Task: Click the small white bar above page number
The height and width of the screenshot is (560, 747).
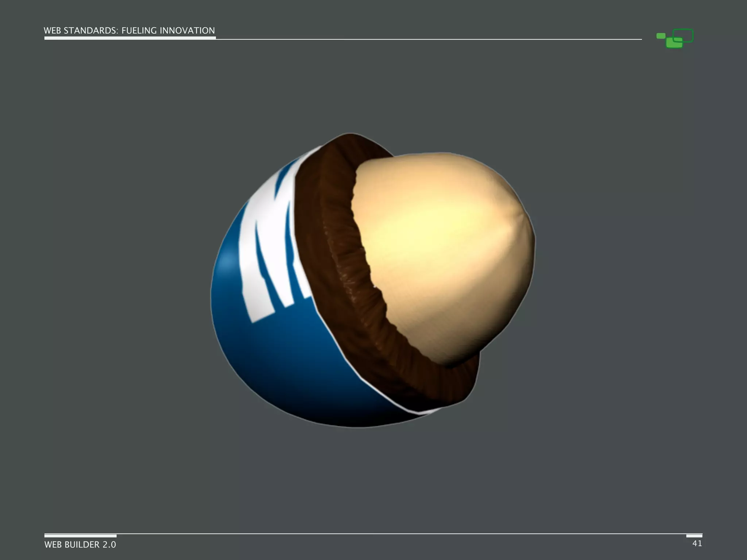Action: (694, 536)
